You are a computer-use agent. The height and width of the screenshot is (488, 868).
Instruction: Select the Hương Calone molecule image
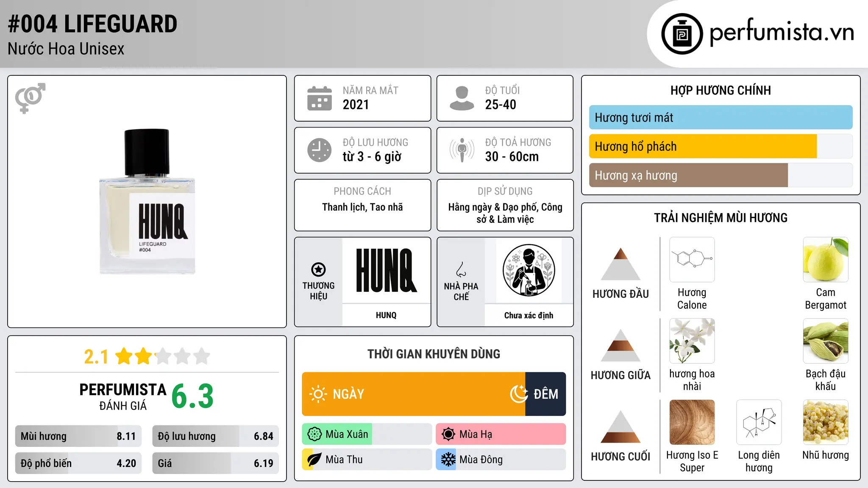point(692,260)
